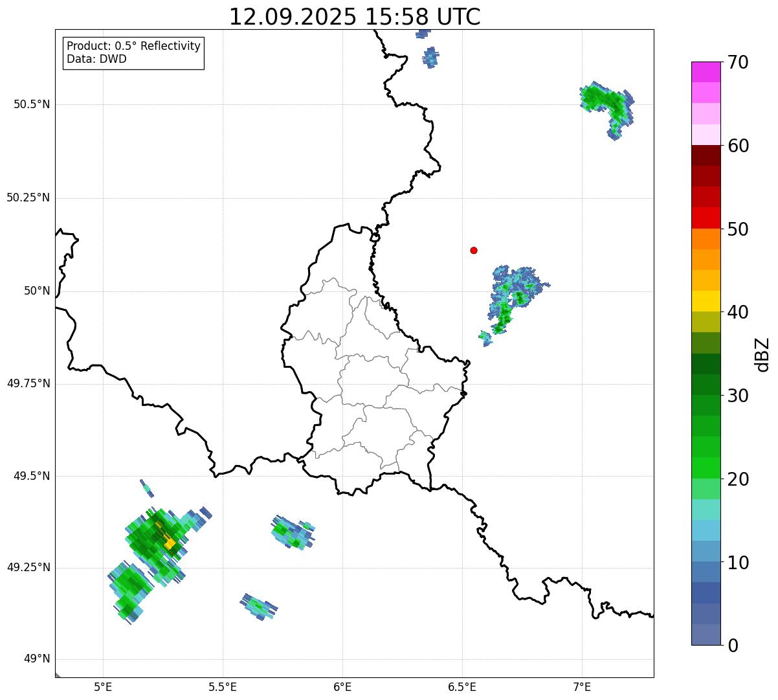778x700 pixels.
Task: Click the 6.5°E longitude label
Action: click(462, 687)
